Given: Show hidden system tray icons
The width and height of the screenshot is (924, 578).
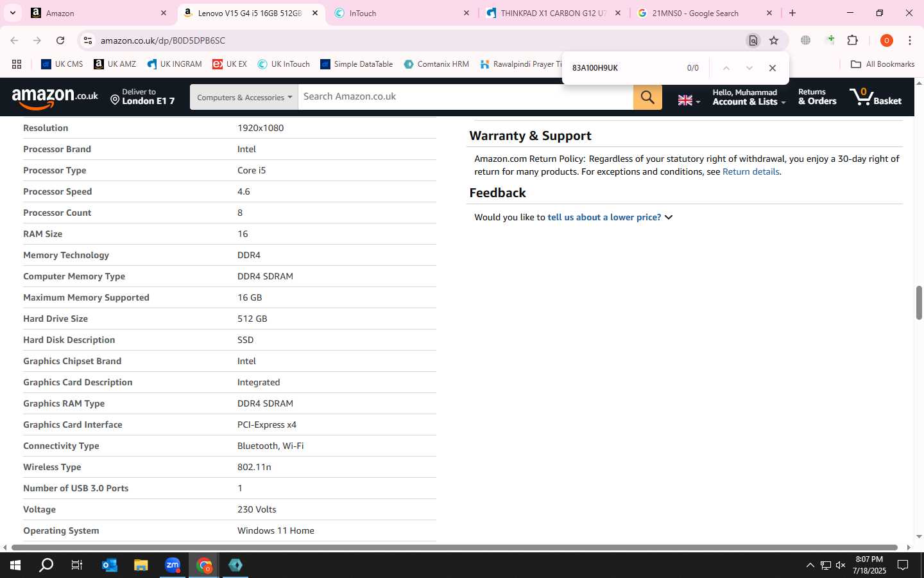Looking at the screenshot, I should pos(810,565).
